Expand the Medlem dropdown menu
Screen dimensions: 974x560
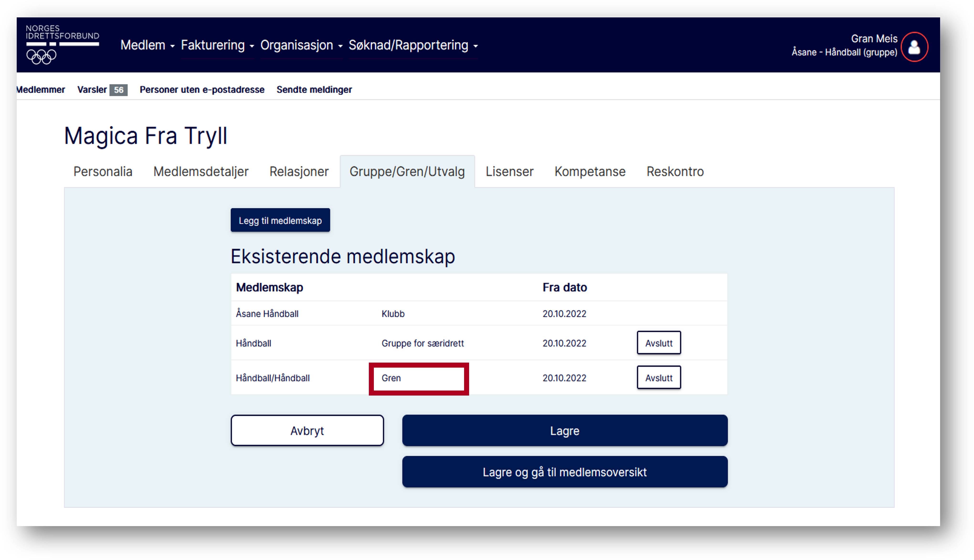147,45
